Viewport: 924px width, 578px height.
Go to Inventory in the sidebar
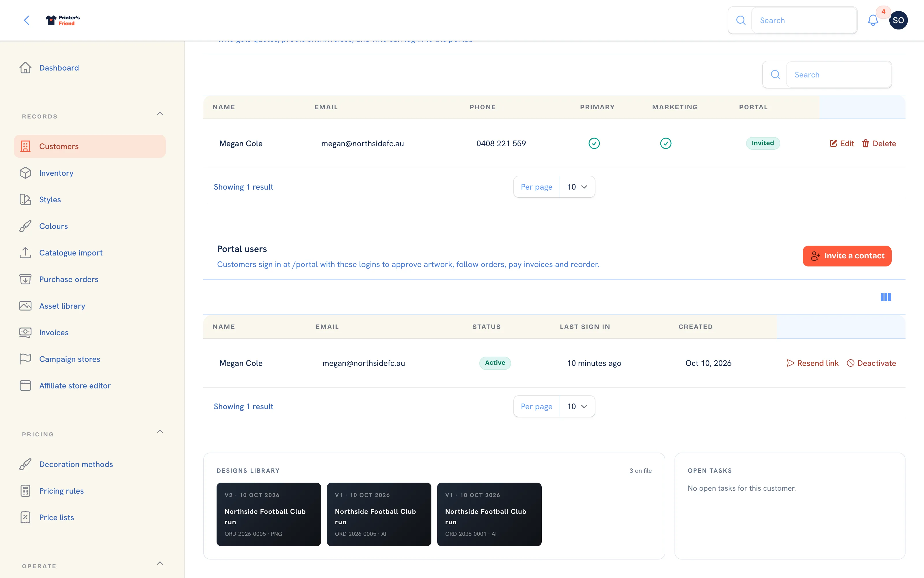point(90,173)
